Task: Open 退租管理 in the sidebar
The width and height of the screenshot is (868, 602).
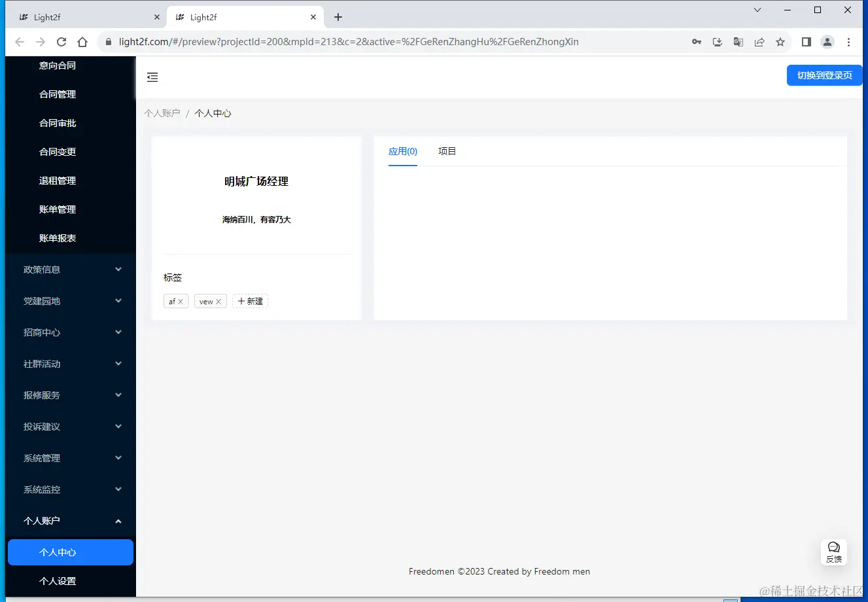Action: pyautogui.click(x=58, y=181)
